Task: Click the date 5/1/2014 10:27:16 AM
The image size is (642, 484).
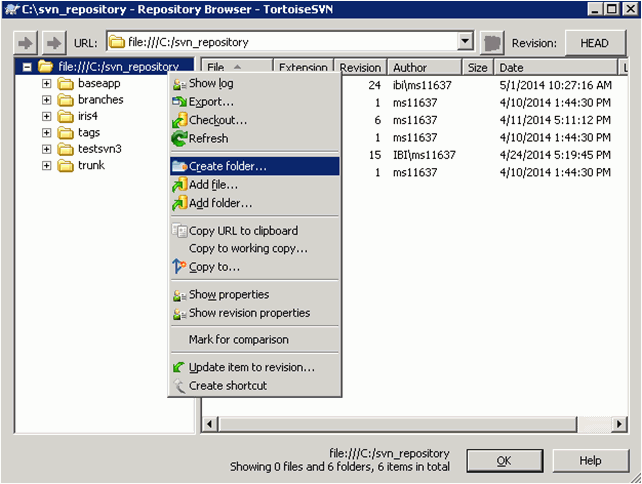Action: (x=556, y=85)
